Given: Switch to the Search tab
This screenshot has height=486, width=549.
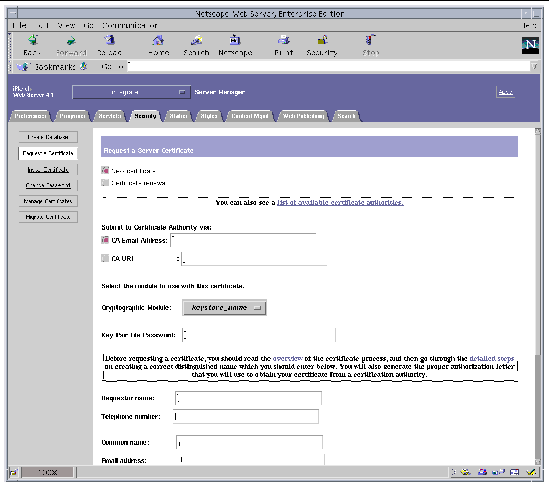Looking at the screenshot, I should [x=346, y=116].
